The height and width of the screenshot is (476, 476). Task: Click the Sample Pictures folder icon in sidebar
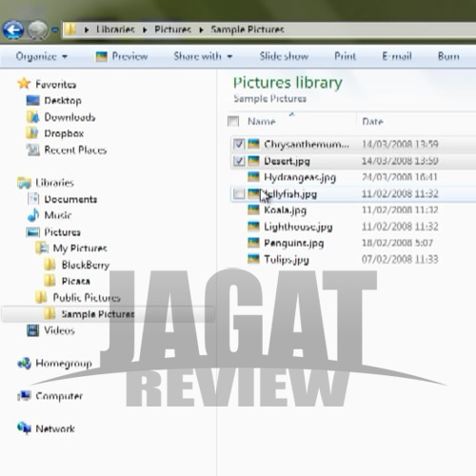click(50, 314)
